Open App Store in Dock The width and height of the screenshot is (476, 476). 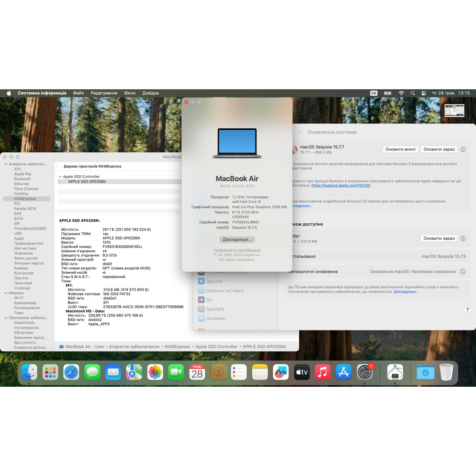(x=344, y=372)
